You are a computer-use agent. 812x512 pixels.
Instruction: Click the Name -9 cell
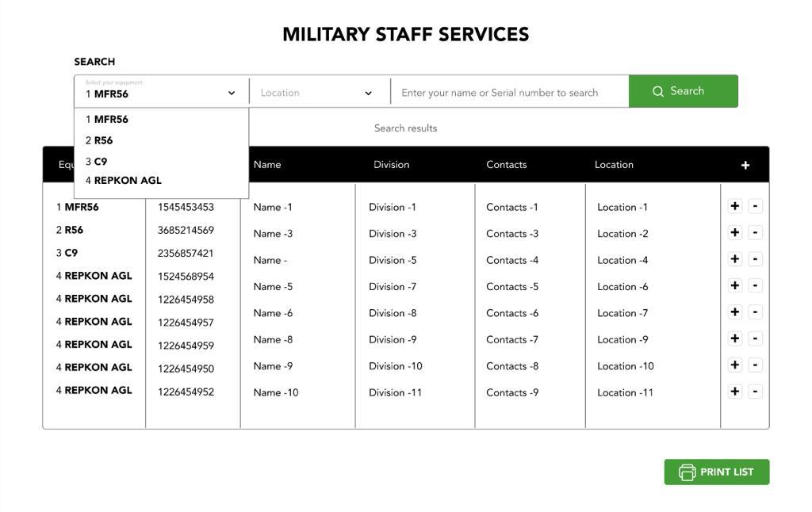pos(273,366)
